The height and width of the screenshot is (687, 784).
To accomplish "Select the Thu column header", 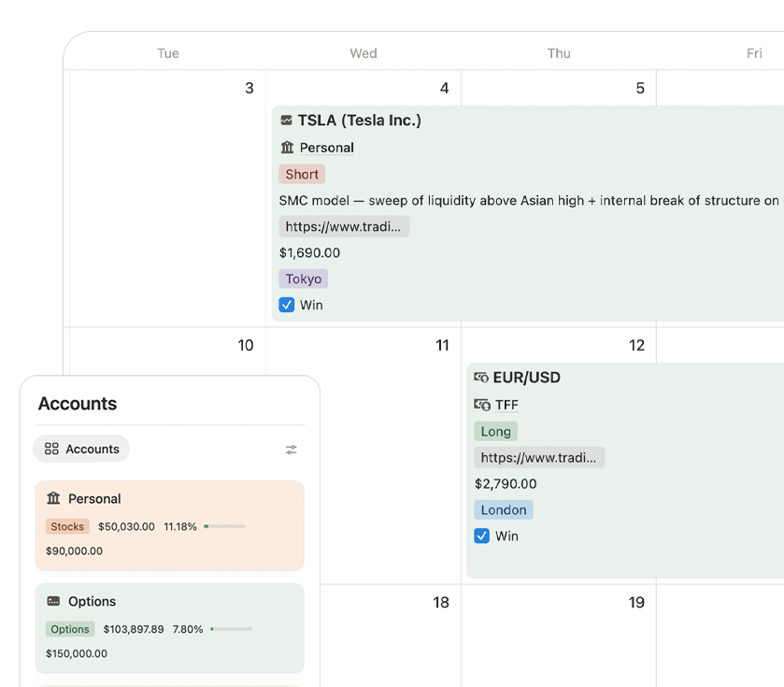I will [x=558, y=53].
